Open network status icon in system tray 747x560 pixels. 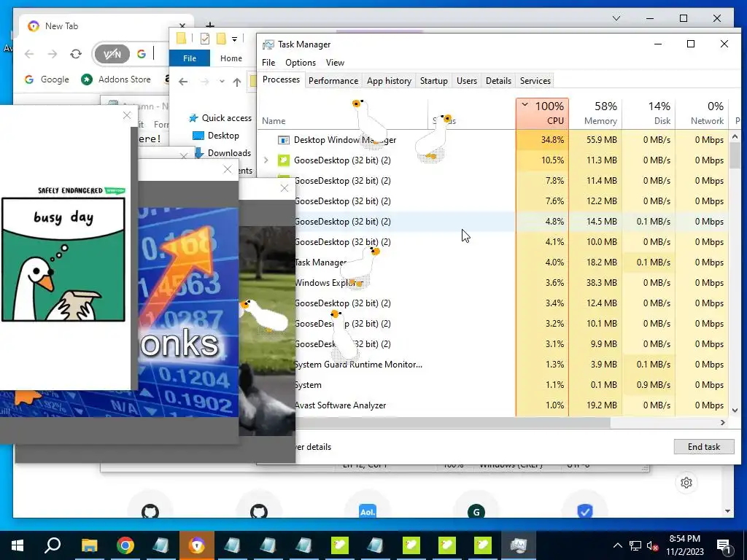click(x=635, y=545)
